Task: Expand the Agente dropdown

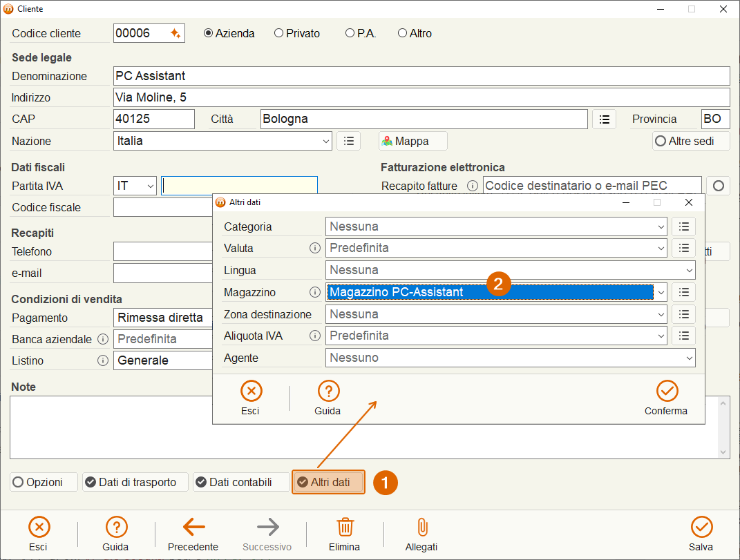Action: (689, 358)
